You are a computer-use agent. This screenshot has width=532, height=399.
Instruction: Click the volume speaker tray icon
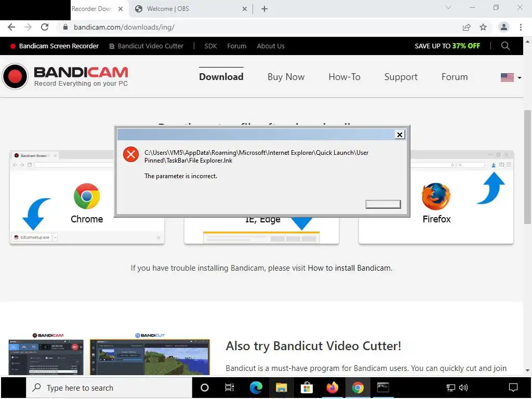pyautogui.click(x=463, y=388)
